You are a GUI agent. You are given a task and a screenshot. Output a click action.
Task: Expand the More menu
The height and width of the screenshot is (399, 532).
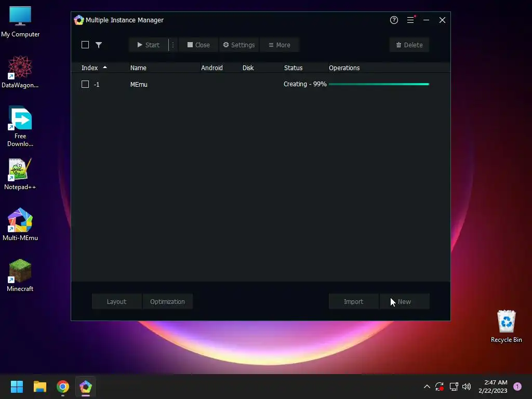(x=279, y=45)
